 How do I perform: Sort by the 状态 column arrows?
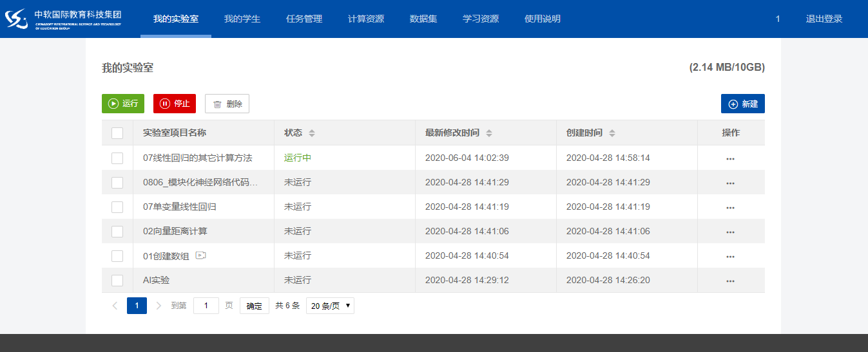coord(312,133)
